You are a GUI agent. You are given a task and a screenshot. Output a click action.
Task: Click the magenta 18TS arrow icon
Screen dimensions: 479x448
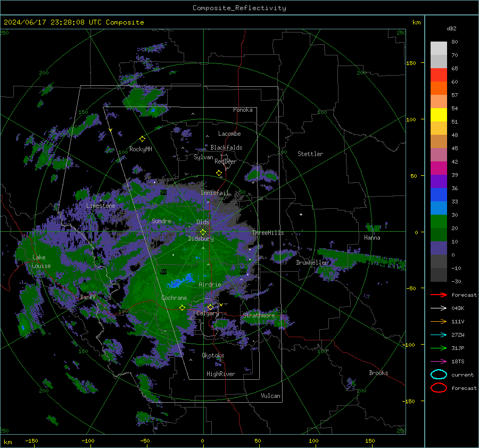[x=439, y=362]
